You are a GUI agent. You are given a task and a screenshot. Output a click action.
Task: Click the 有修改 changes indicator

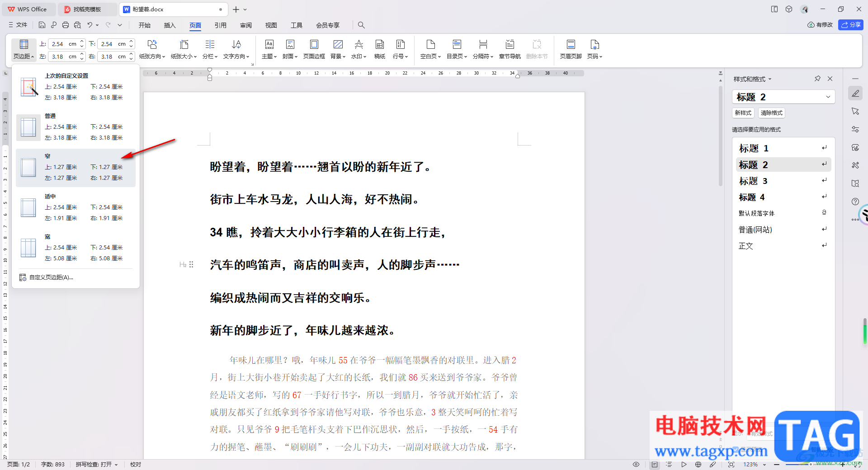pyautogui.click(x=820, y=25)
